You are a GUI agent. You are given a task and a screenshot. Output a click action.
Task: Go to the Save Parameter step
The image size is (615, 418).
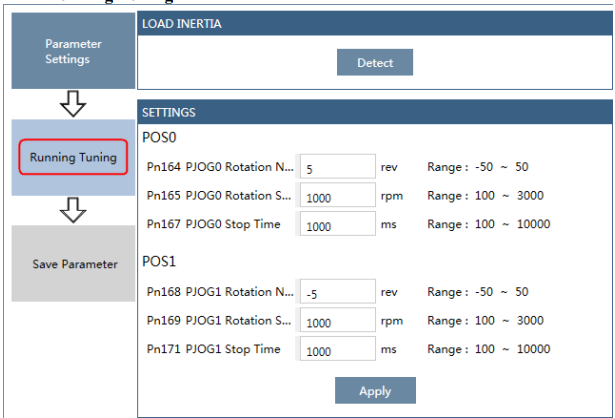73,264
